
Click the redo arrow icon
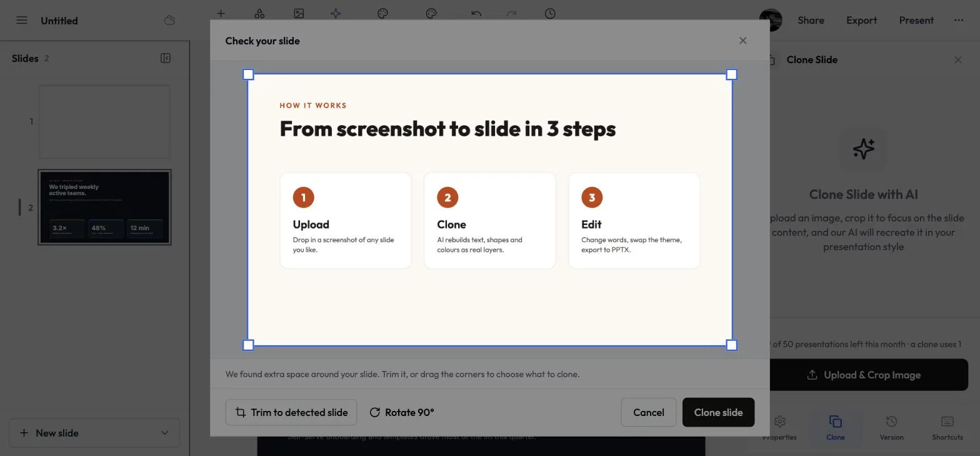coord(511,13)
